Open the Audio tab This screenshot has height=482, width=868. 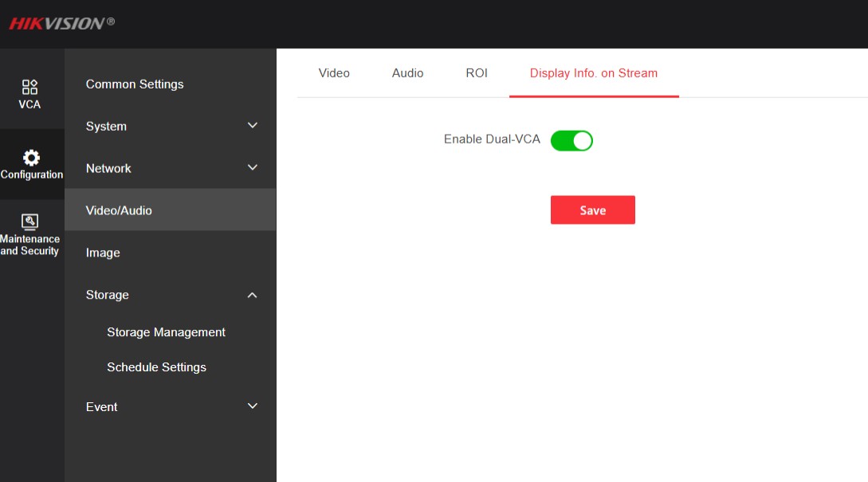407,73
